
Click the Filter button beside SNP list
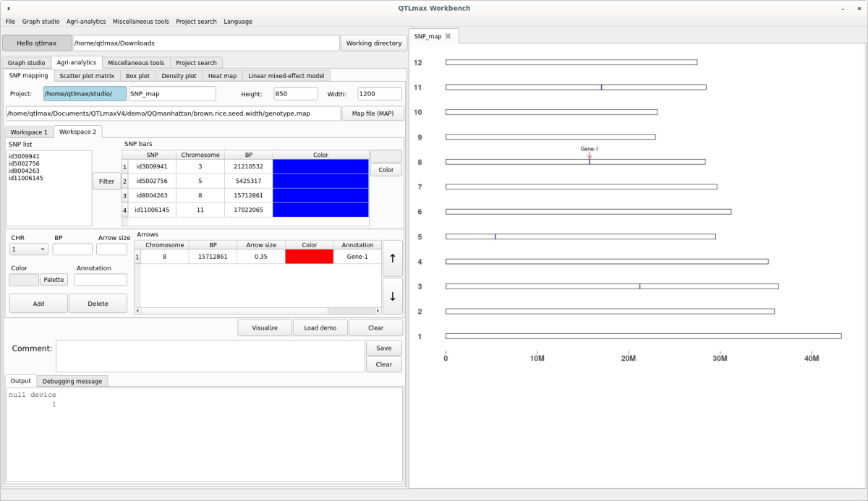tap(106, 181)
